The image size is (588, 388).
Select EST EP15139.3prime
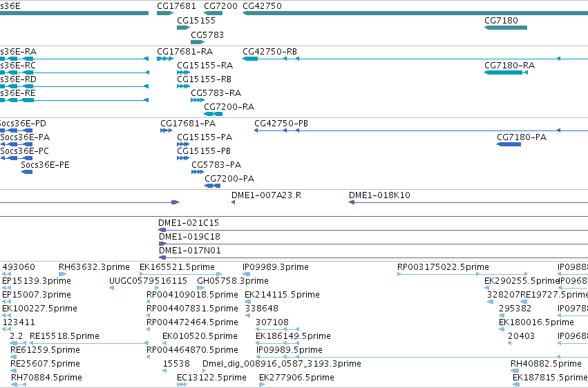37,281
